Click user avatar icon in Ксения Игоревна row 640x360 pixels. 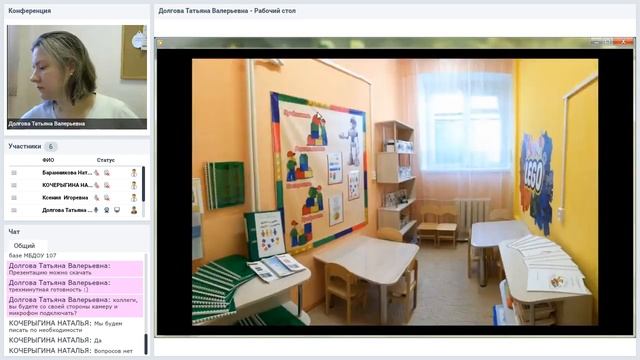[134, 198]
